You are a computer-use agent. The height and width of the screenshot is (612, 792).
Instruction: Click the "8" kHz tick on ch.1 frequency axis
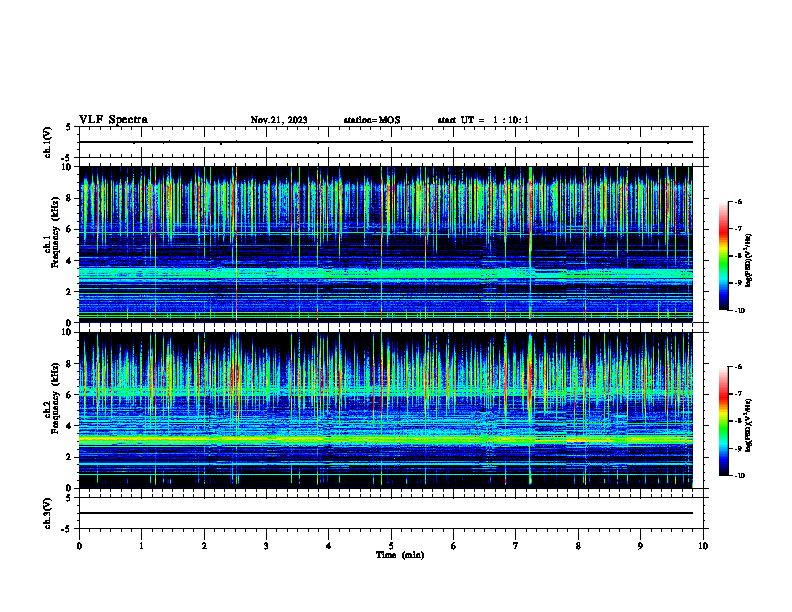tap(70, 198)
